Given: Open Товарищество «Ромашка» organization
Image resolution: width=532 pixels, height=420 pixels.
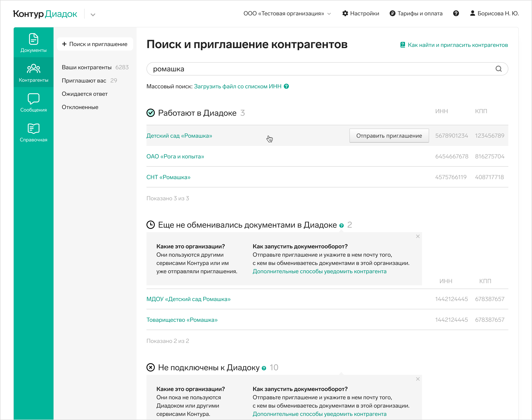Looking at the screenshot, I should tap(182, 320).
